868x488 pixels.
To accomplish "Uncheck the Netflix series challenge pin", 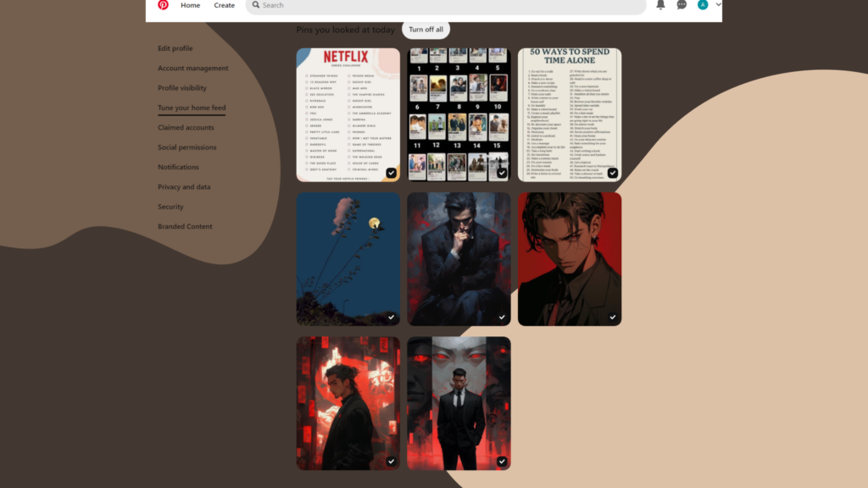I will 391,173.
